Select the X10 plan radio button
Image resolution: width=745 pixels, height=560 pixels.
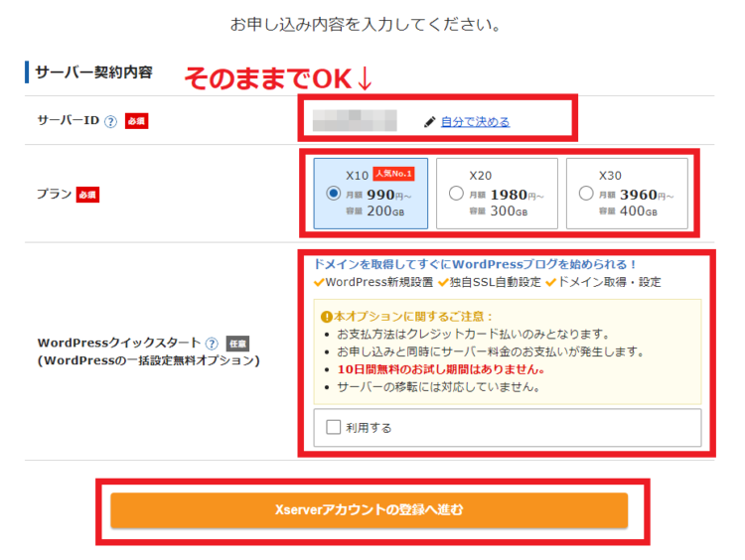(334, 194)
